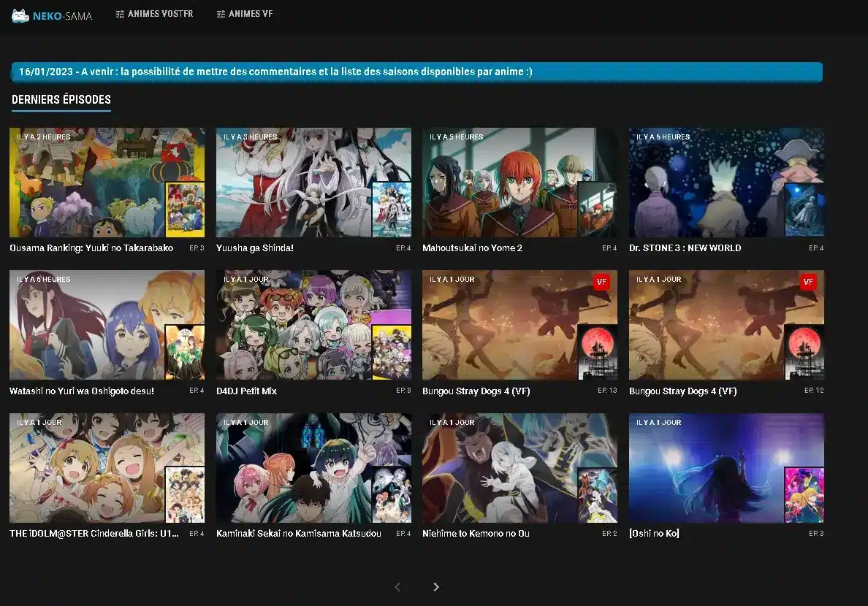Click EP 8 label of D4DJ Petit Mix
This screenshot has width=868, height=606.
point(403,390)
